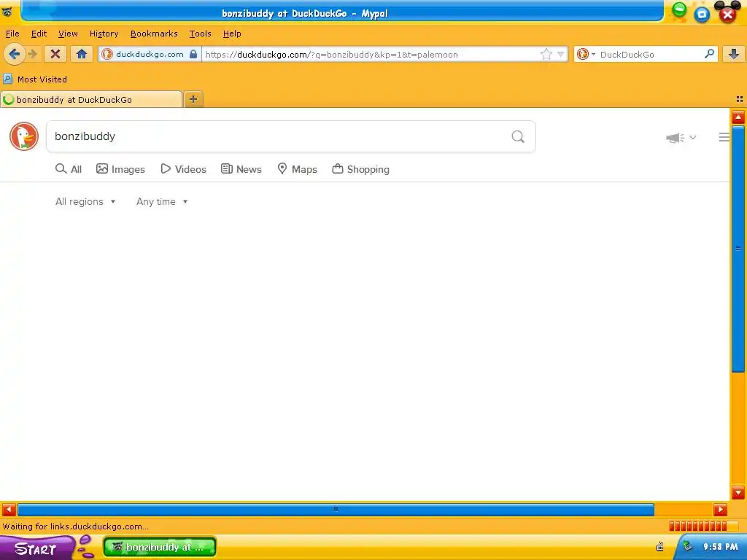Viewport: 747px width, 560px height.
Task: Open the URL history dropdown arrow
Action: [561, 54]
